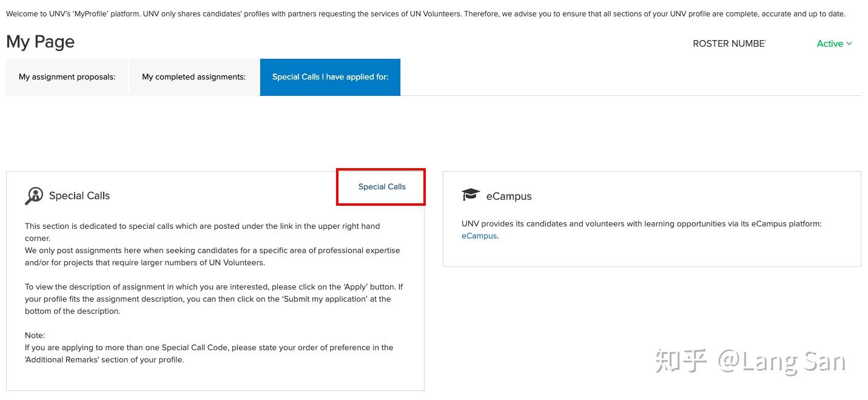
Task: Click the Special Calls magnifier person icon
Action: click(x=34, y=195)
